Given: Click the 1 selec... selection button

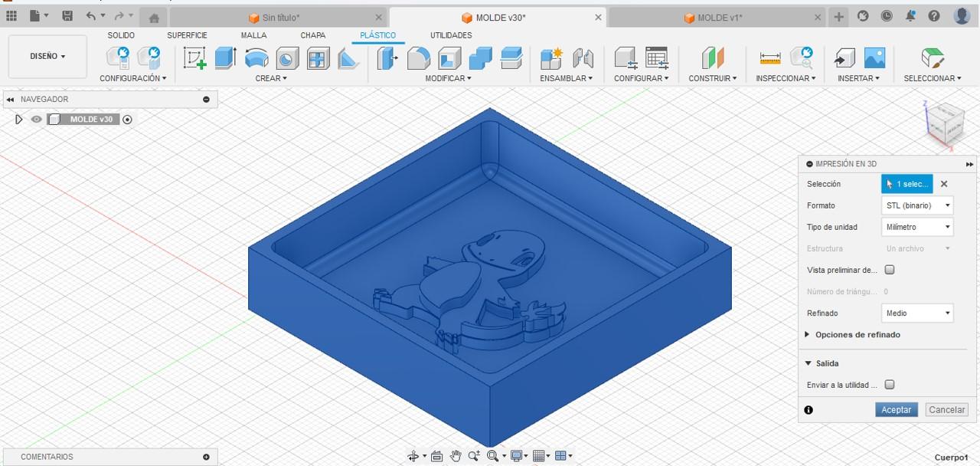Looking at the screenshot, I should point(907,184).
